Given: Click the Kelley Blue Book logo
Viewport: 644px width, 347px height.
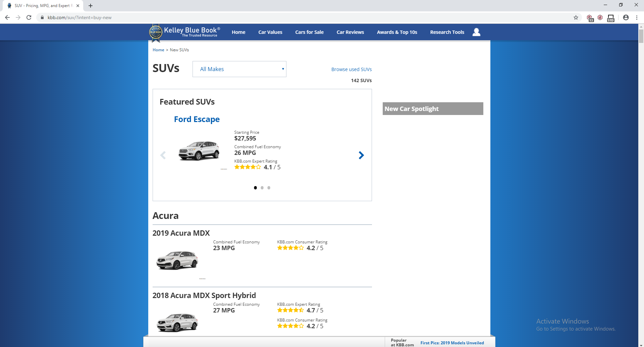Looking at the screenshot, I should pyautogui.click(x=184, y=32).
